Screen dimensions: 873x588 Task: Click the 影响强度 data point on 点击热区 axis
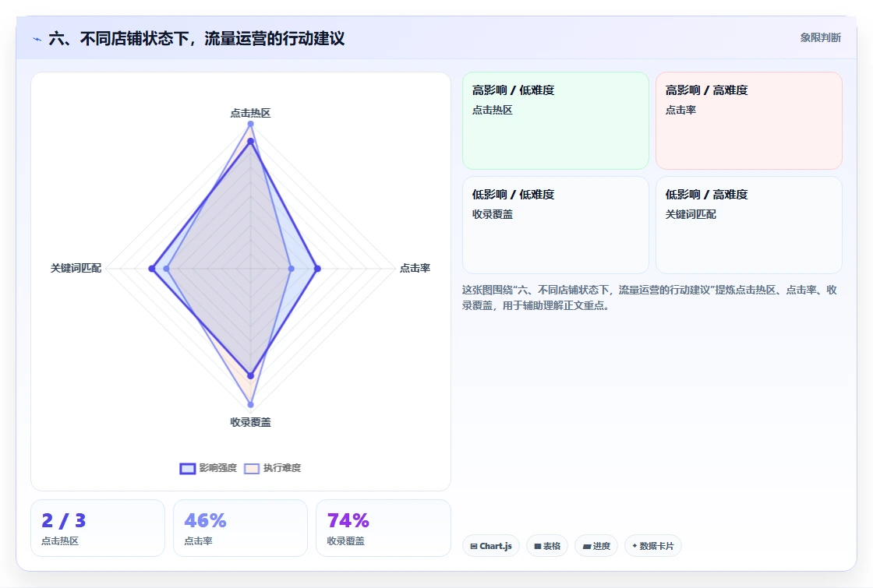(x=250, y=142)
